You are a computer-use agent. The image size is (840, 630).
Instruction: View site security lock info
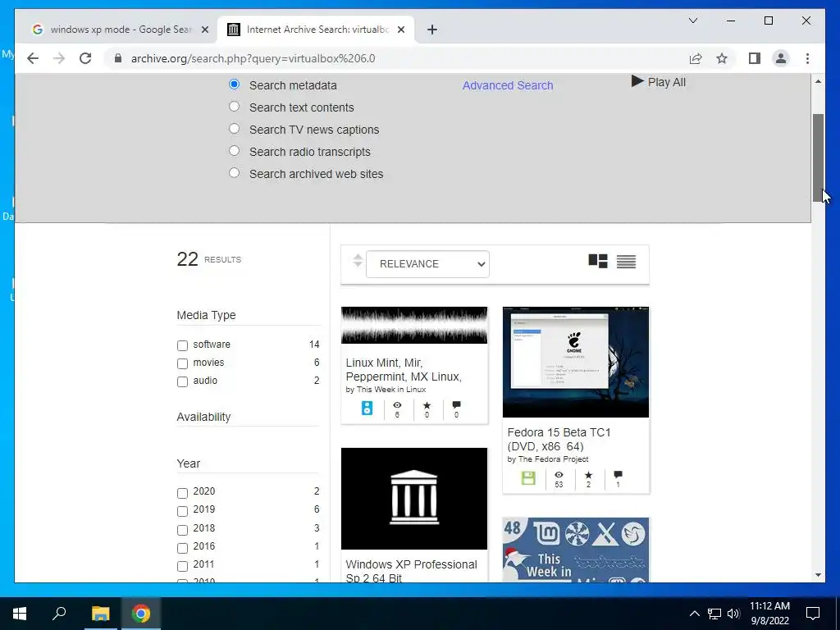[118, 58]
